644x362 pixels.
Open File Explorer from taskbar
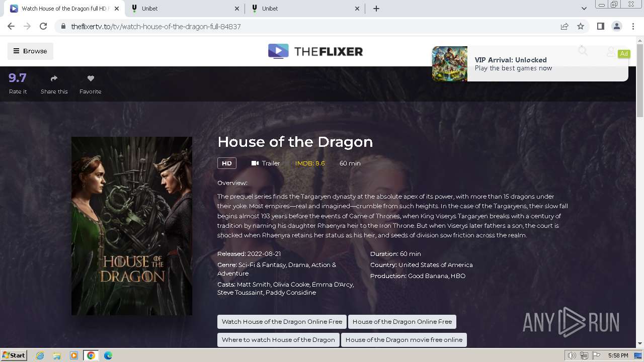click(x=57, y=355)
